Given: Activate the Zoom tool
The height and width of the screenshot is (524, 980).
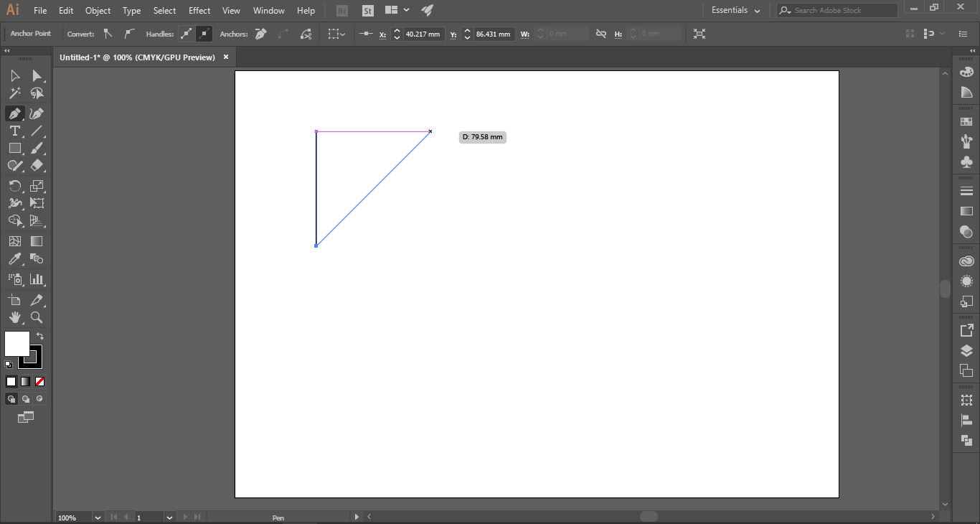Looking at the screenshot, I should click(37, 317).
